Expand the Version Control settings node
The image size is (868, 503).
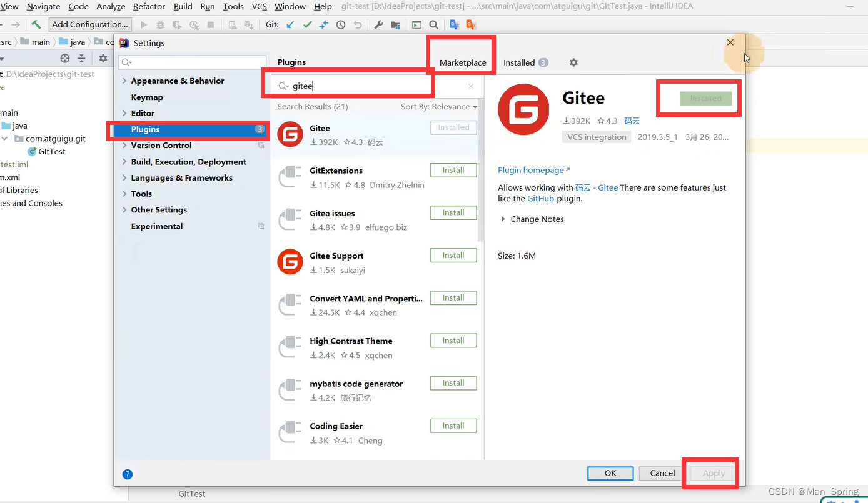124,145
